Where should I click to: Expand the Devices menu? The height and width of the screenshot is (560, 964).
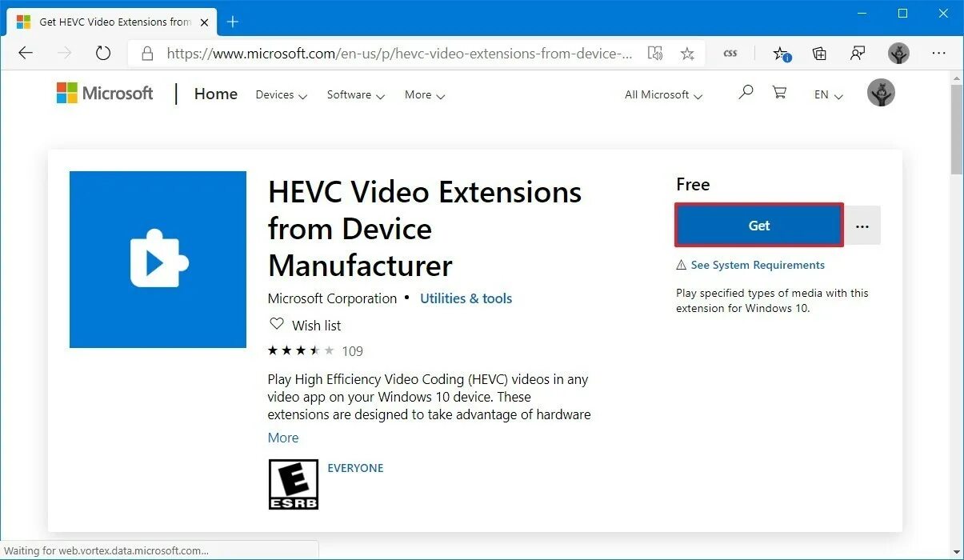pyautogui.click(x=282, y=94)
